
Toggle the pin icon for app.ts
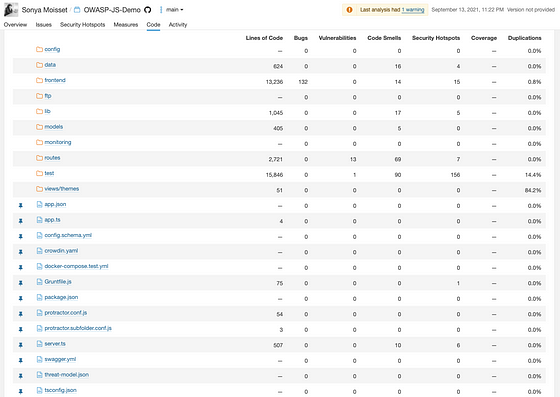pyautogui.click(x=21, y=221)
